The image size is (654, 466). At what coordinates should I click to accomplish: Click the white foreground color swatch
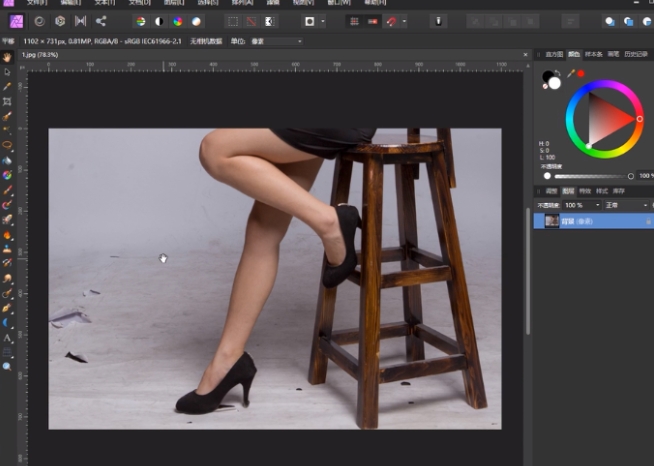pos(554,83)
